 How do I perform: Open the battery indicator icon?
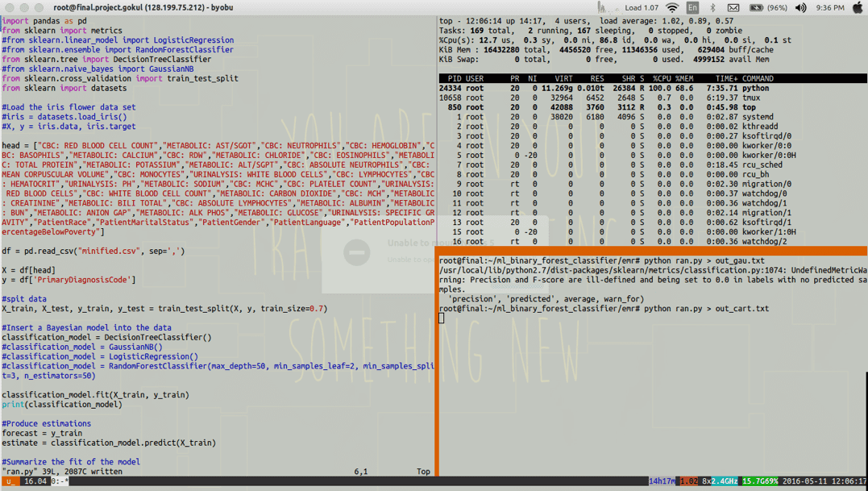click(x=756, y=8)
